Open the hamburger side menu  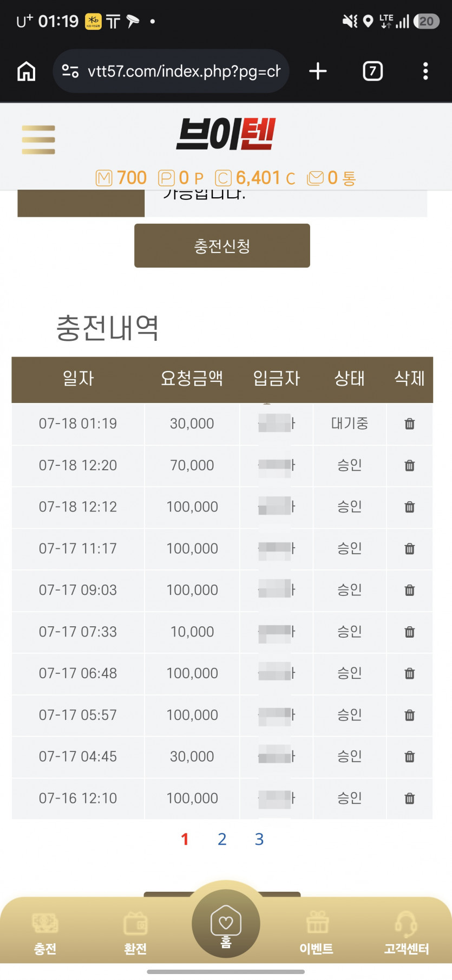[38, 140]
